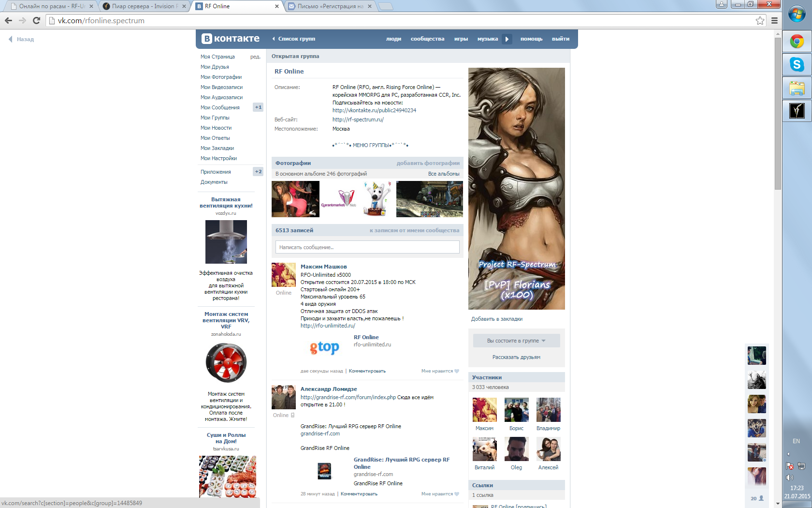This screenshot has height=508, width=812.
Task: Click the page vertical scrollbar
Action: coord(778,113)
